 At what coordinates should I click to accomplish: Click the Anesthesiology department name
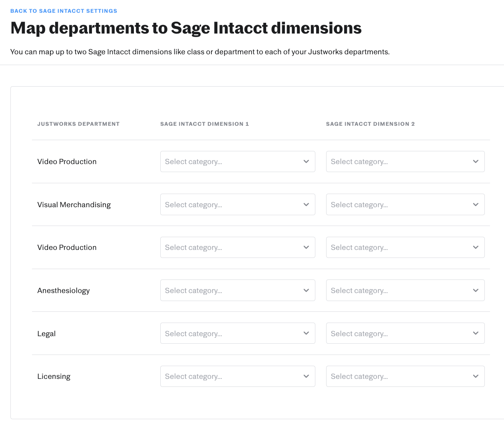click(x=64, y=291)
